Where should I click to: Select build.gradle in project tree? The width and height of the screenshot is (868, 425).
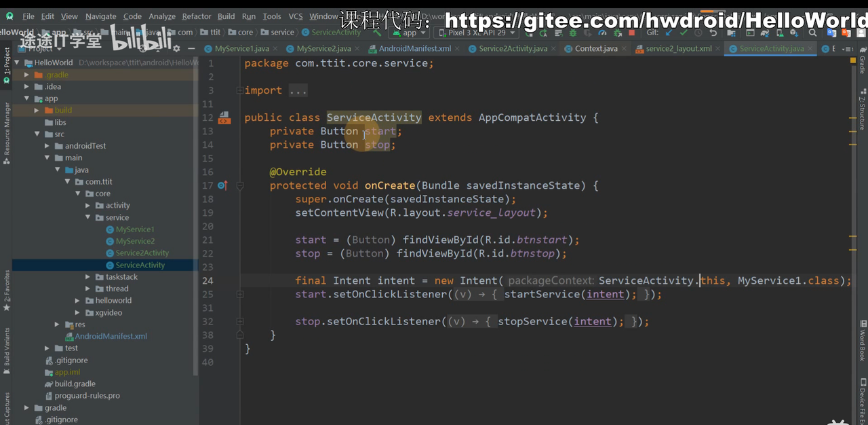tap(75, 384)
